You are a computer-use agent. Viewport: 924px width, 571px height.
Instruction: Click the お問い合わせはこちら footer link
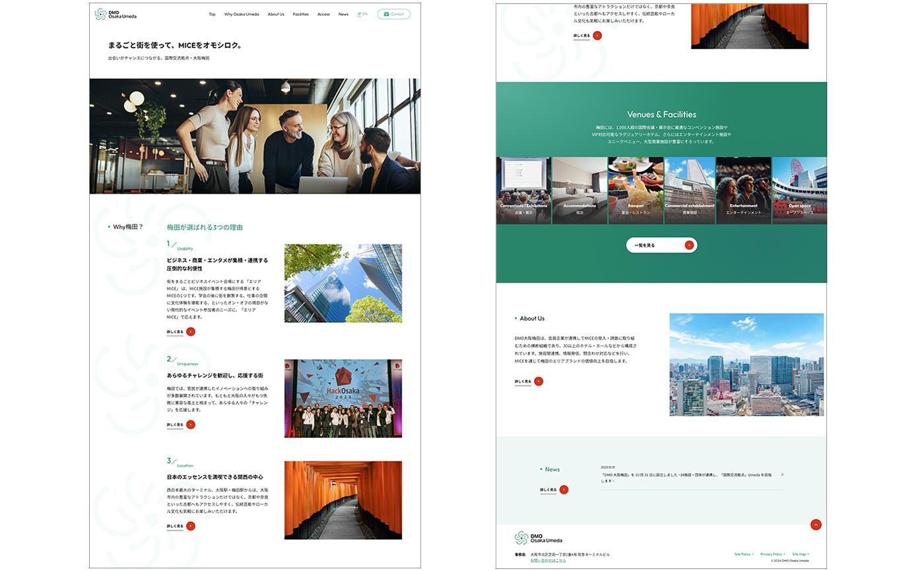coord(548,560)
